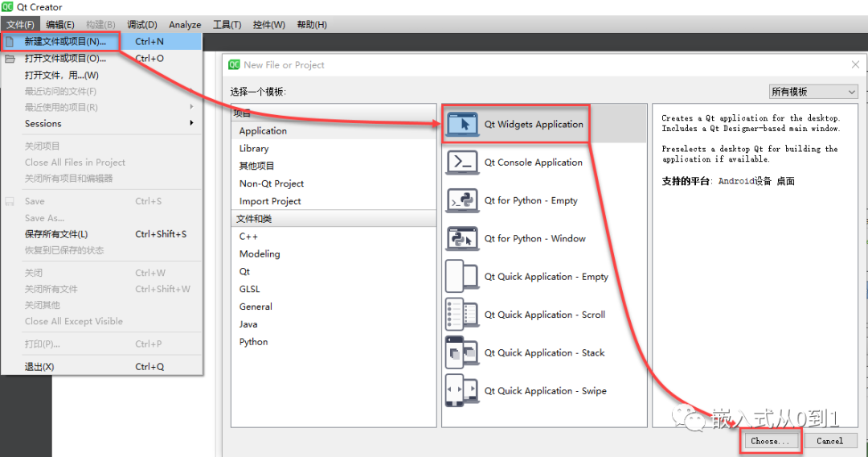The image size is (868, 457).
Task: Select GLSL file category
Action: [x=334, y=289]
